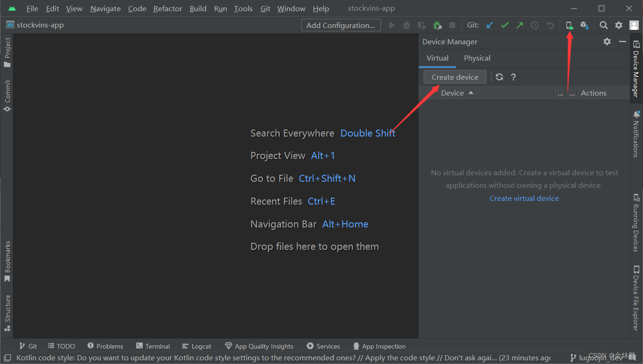Viewport: 643px width, 364px height.
Task: Open Git tool window at bottom
Action: pyautogui.click(x=28, y=346)
